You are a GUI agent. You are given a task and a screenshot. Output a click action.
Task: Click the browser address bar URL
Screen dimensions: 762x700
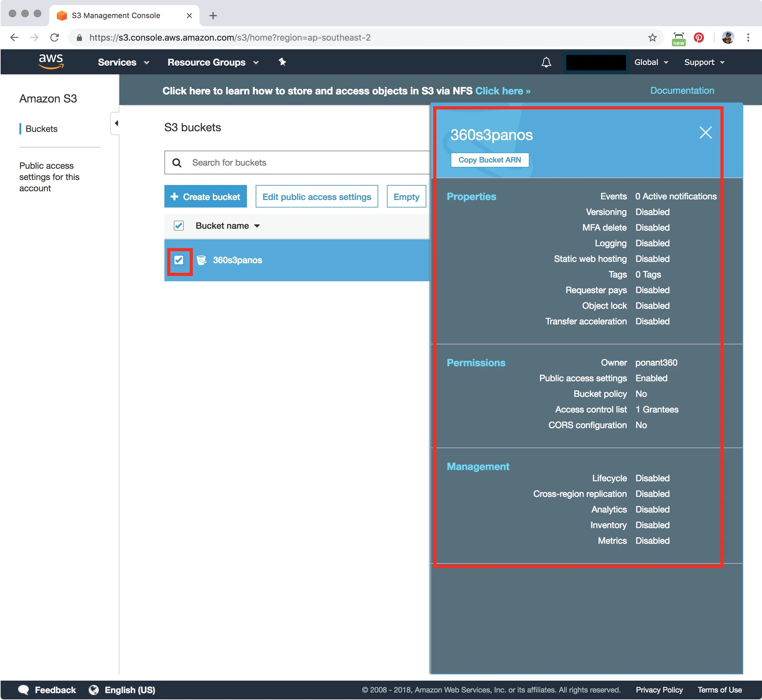pos(230,37)
